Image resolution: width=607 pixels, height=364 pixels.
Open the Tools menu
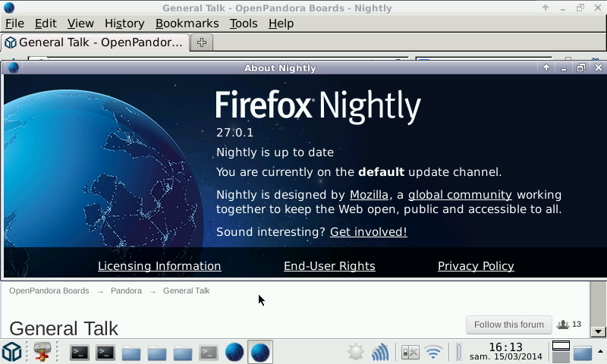tap(244, 24)
